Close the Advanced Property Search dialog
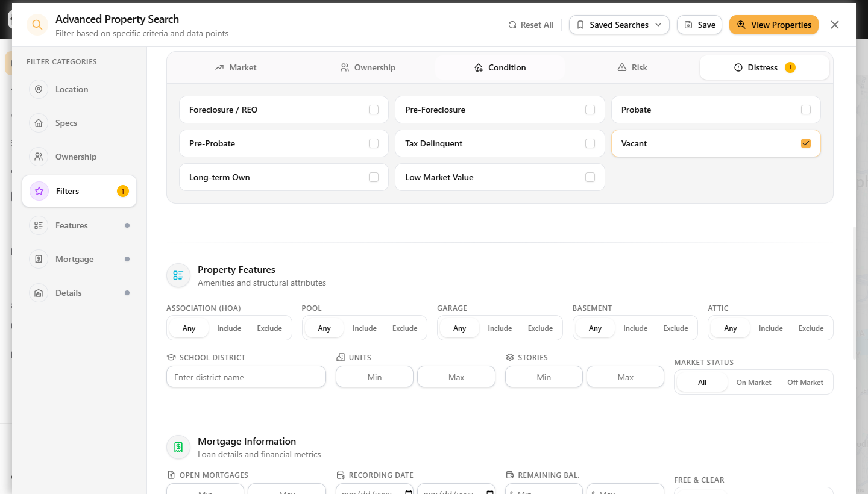The height and width of the screenshot is (494, 868). point(835,25)
